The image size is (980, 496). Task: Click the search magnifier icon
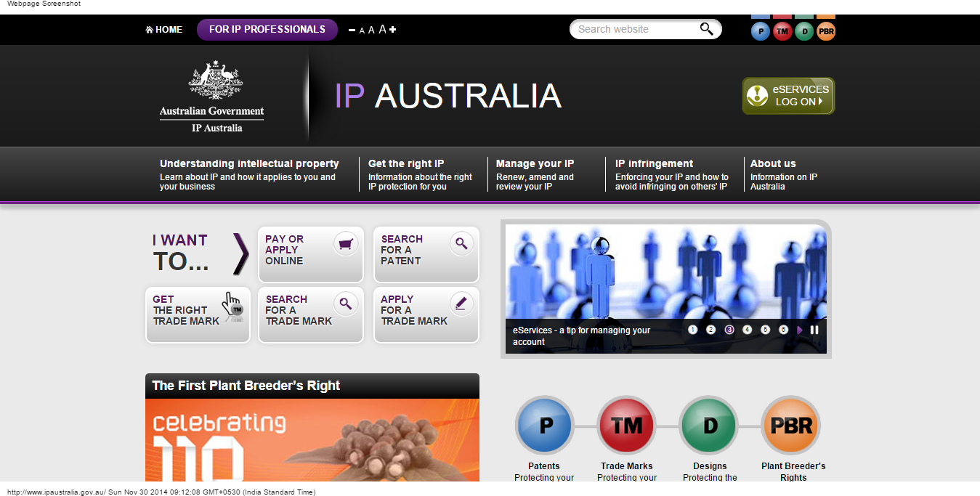coord(706,28)
